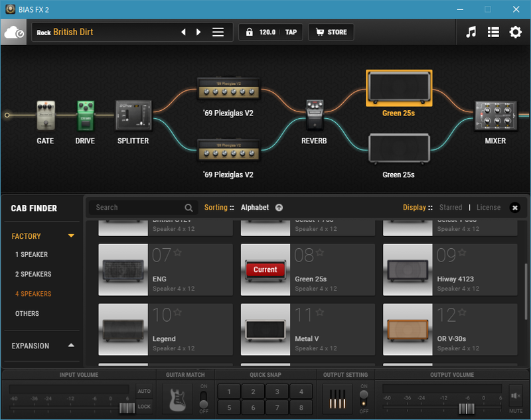Click the TAP tempo button
531x420 pixels.
291,32
